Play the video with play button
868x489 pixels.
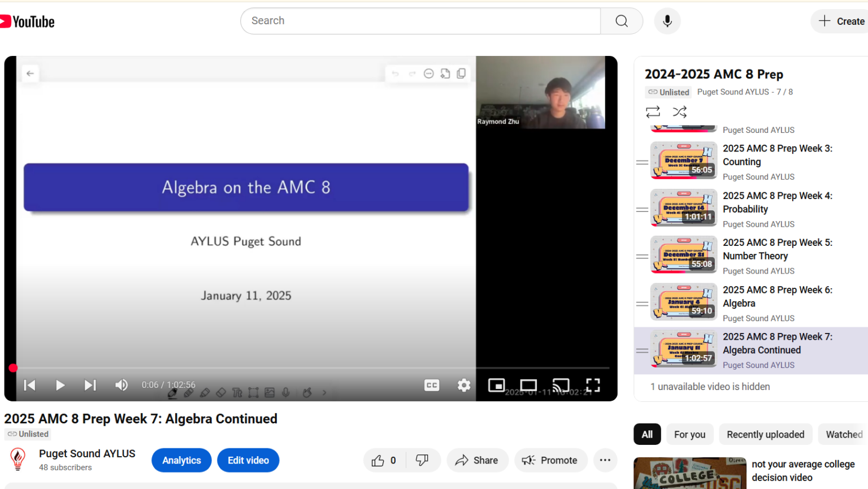click(x=60, y=385)
